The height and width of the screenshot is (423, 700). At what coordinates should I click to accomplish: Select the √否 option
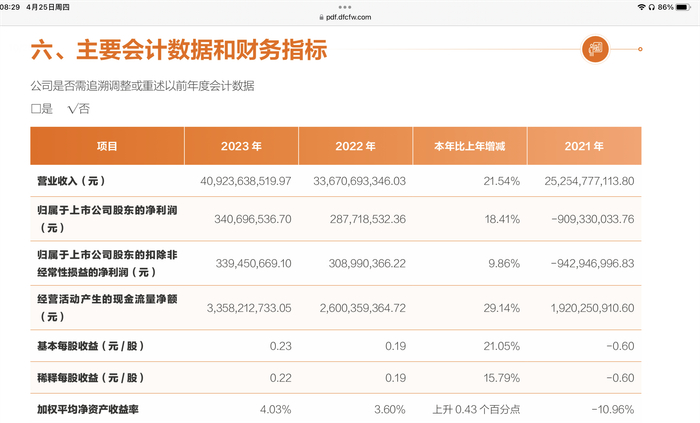[x=79, y=108]
